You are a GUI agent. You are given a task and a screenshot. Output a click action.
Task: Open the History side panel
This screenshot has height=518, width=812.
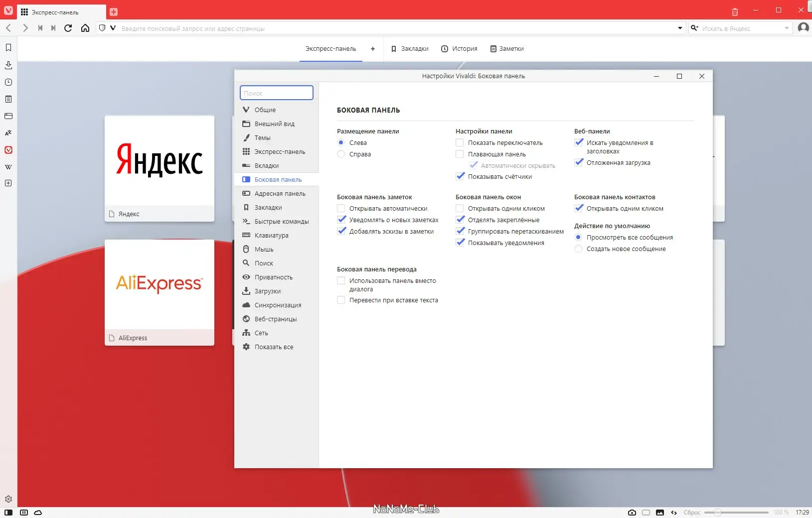tap(8, 82)
